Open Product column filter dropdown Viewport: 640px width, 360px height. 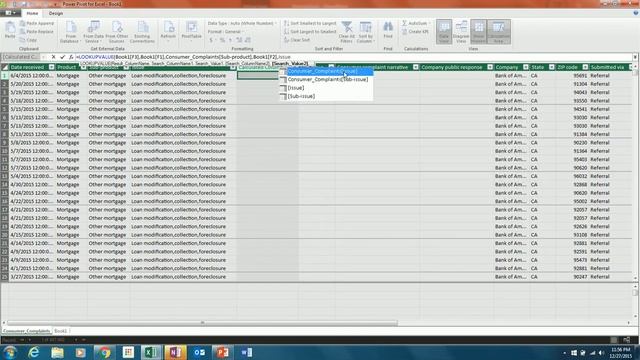click(83, 67)
